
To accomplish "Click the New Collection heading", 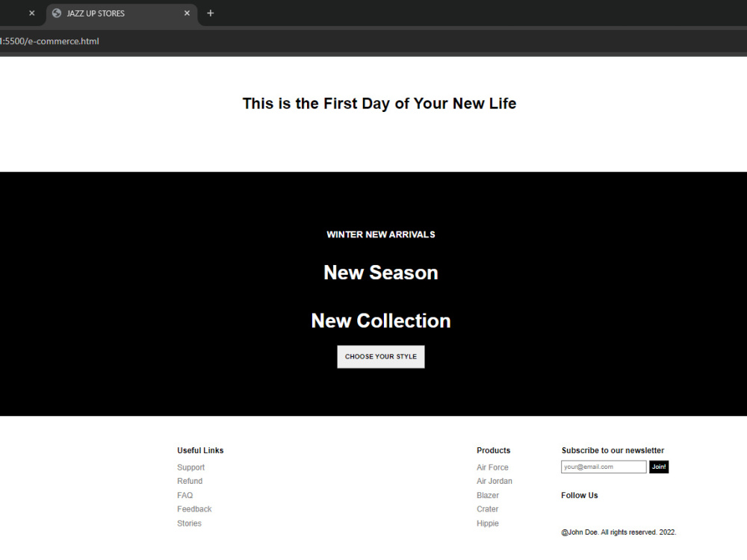I will tap(381, 321).
